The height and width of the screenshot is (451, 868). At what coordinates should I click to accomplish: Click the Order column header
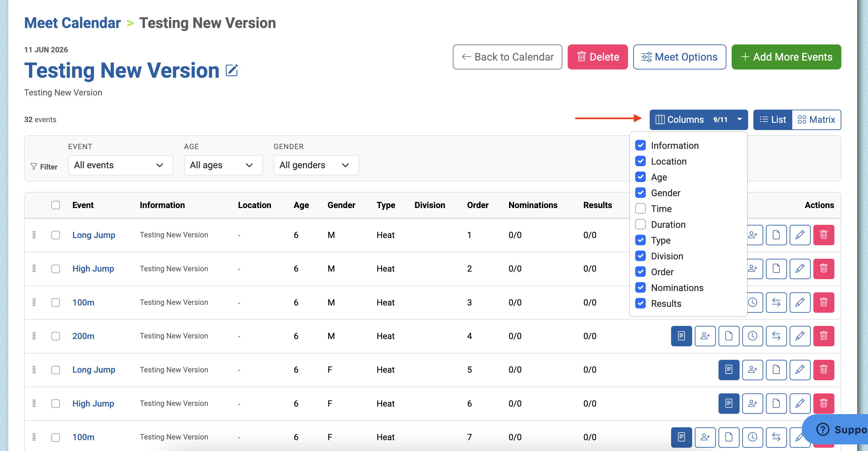tap(477, 205)
